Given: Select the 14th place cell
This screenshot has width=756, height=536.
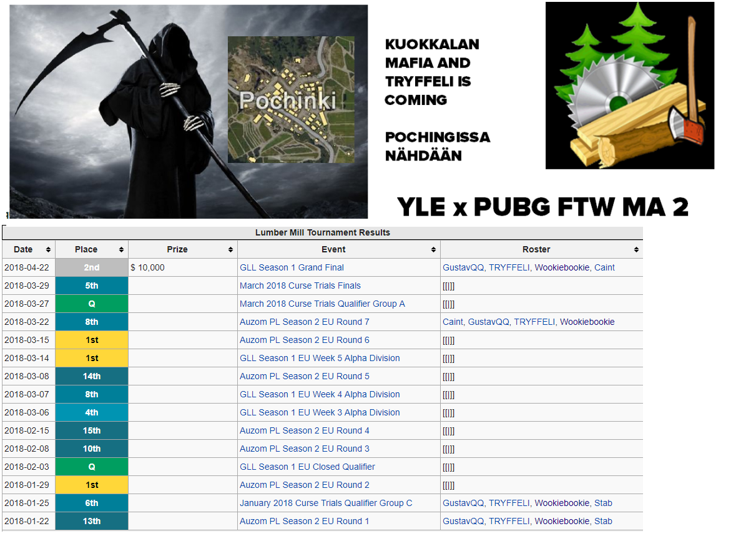Looking at the screenshot, I should [92, 376].
